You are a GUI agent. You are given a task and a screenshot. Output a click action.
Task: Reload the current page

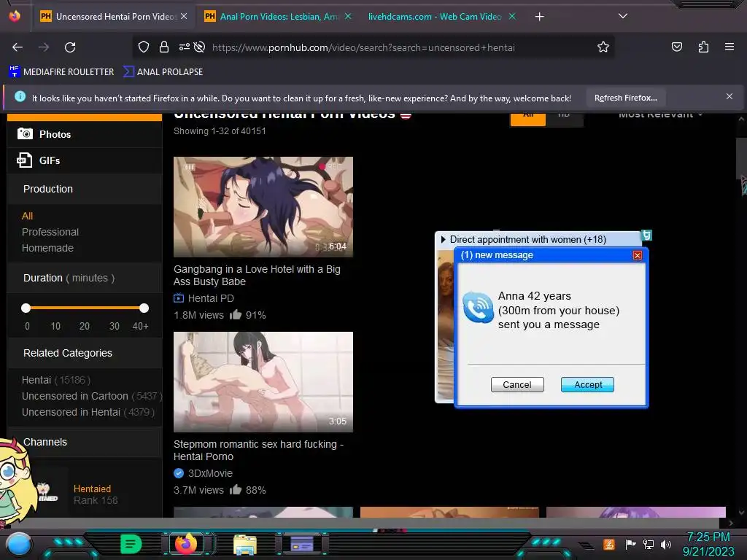(70, 47)
